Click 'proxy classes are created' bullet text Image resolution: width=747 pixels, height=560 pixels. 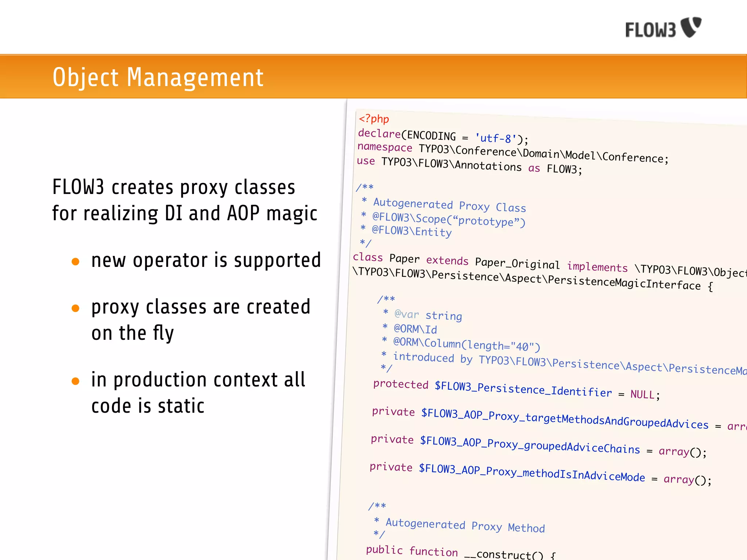tap(201, 307)
